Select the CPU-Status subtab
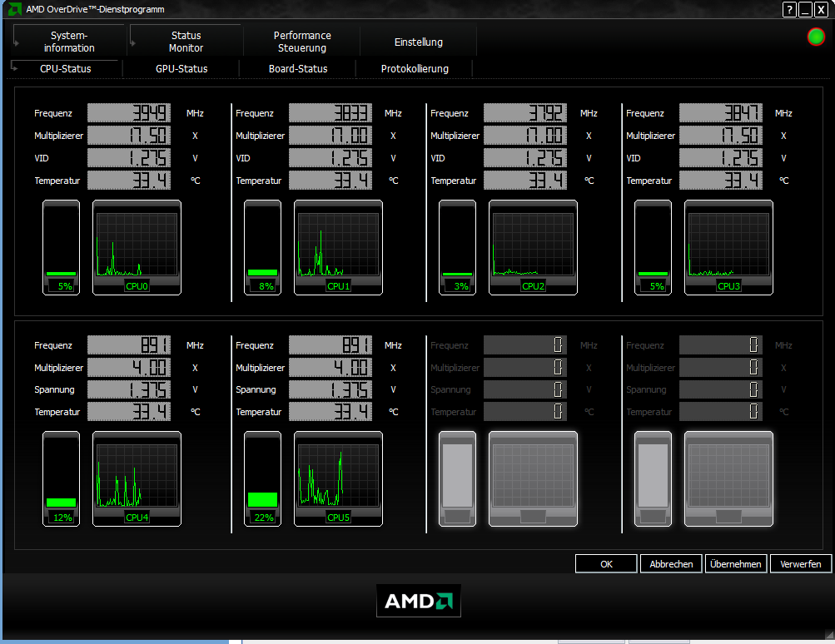Viewport: 835px width, 644px height. coord(66,69)
